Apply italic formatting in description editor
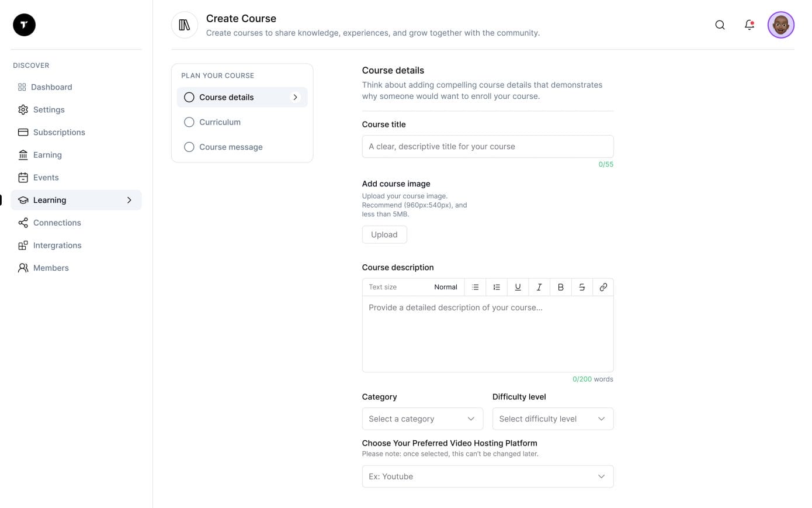Image resolution: width=812 pixels, height=508 pixels. click(539, 287)
